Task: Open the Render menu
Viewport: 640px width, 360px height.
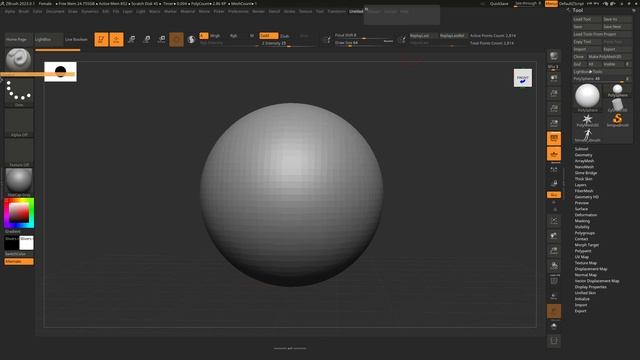Action: (258, 11)
